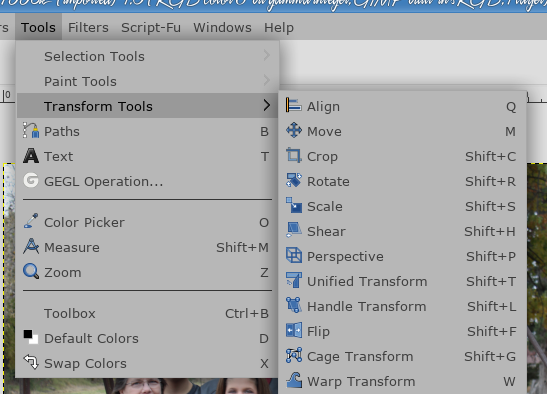Click the Color Picker eyedropper icon
Image resolution: width=547 pixels, height=394 pixels.
pyautogui.click(x=31, y=221)
